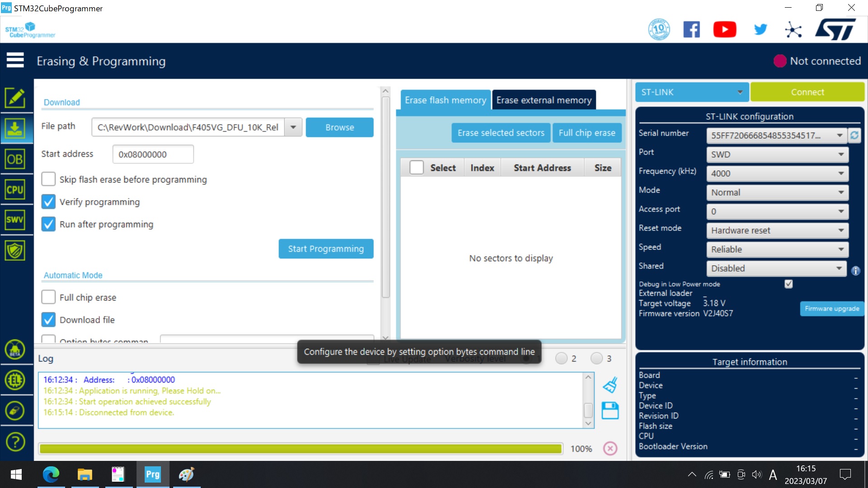
Task: Open ST Twitter page
Action: point(760,30)
